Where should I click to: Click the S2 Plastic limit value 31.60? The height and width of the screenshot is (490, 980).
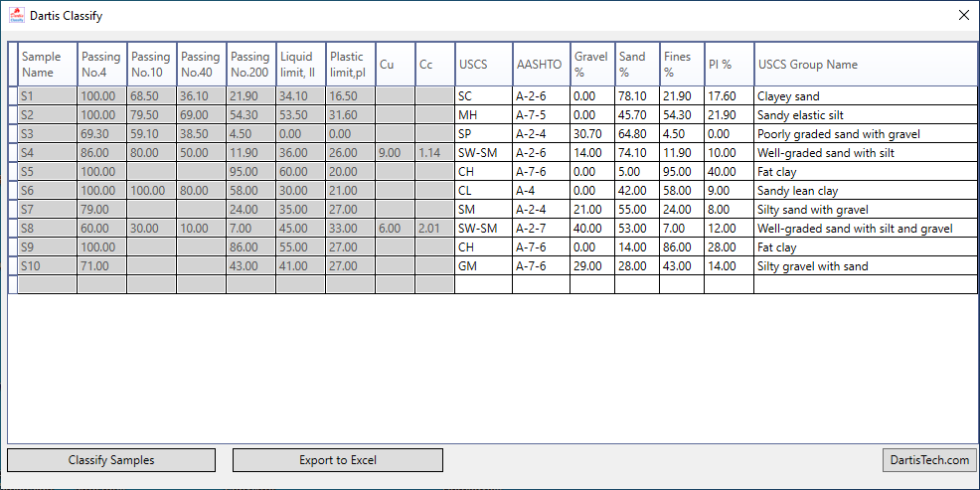click(x=351, y=115)
